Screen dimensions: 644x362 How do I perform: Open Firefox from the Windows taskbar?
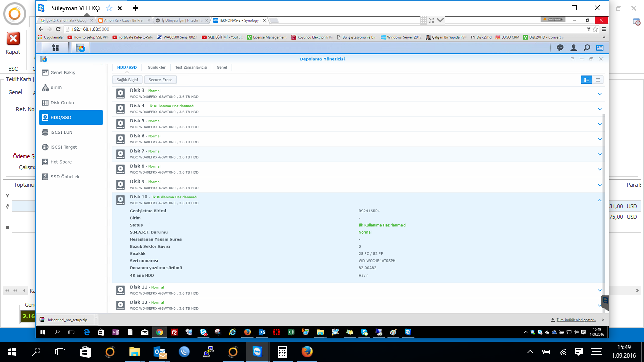click(x=307, y=351)
